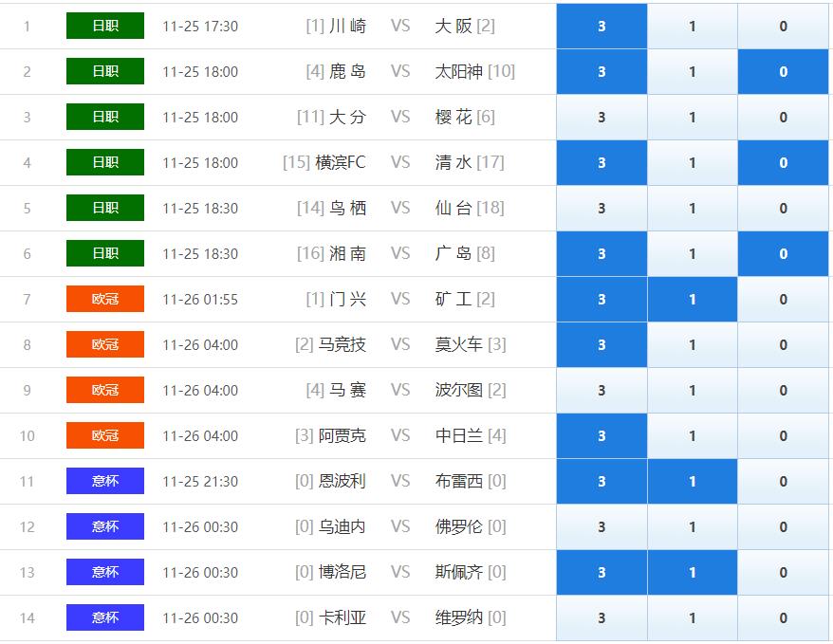Viewport: 833px width, 644px height.
Task: Select 1 for 卡利亚 vs 维罗纳
Action: (693, 618)
